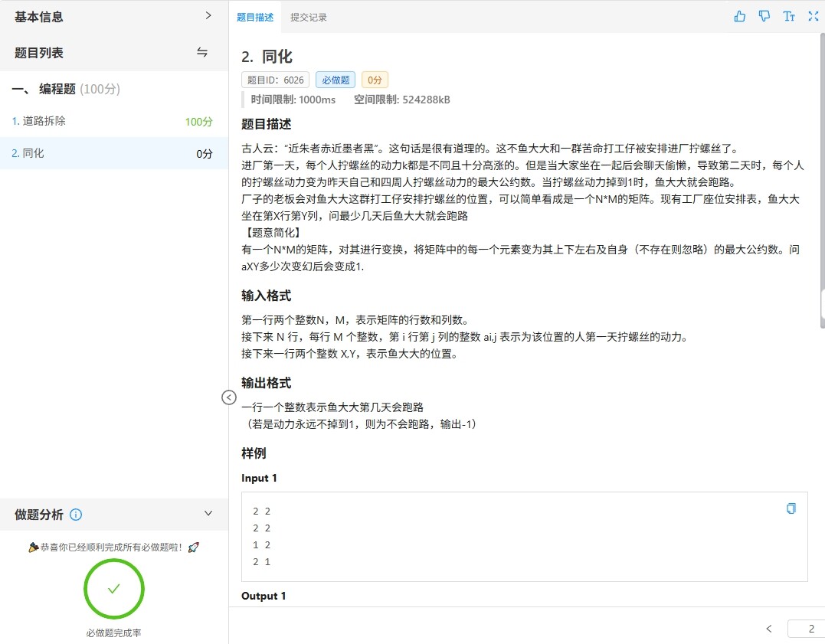Screen dimensions: 825x644
Task: Click the 必做题 tag badge
Action: pos(335,80)
